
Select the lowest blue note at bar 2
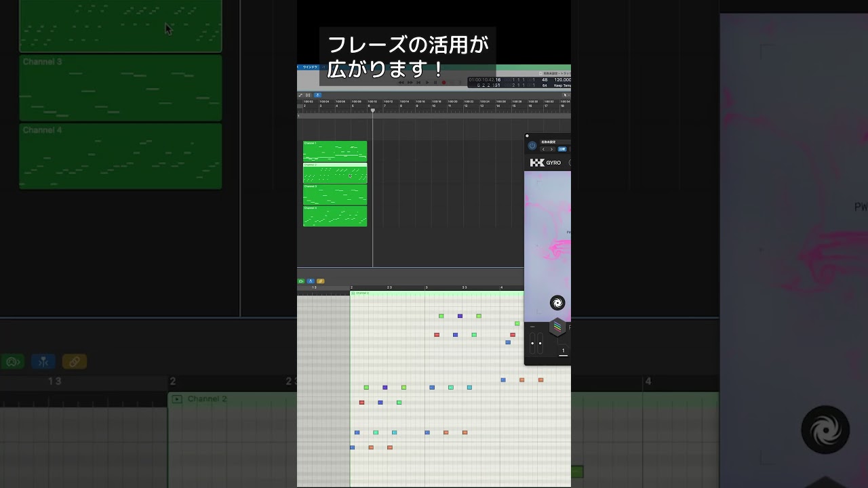(352, 447)
